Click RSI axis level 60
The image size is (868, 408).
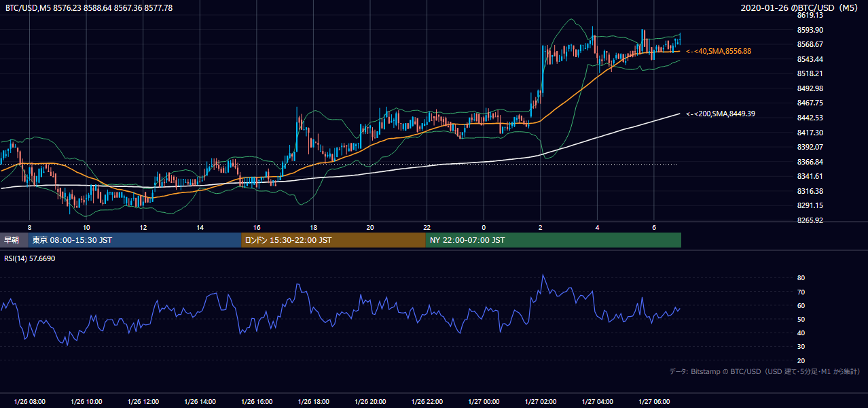801,305
